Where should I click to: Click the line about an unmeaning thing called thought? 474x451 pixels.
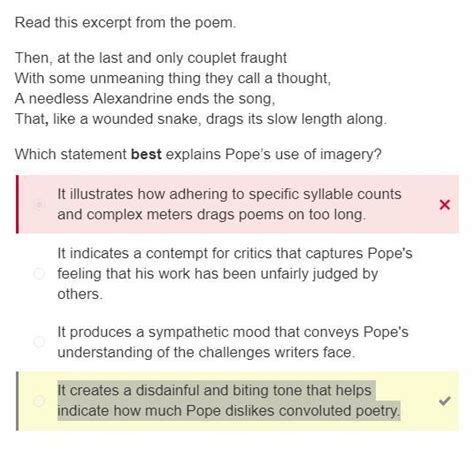[x=173, y=78]
